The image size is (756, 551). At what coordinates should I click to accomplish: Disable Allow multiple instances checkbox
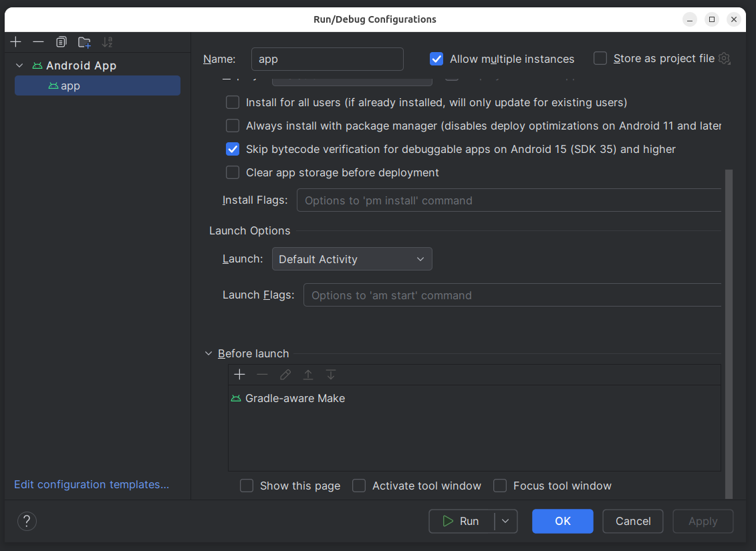click(436, 59)
